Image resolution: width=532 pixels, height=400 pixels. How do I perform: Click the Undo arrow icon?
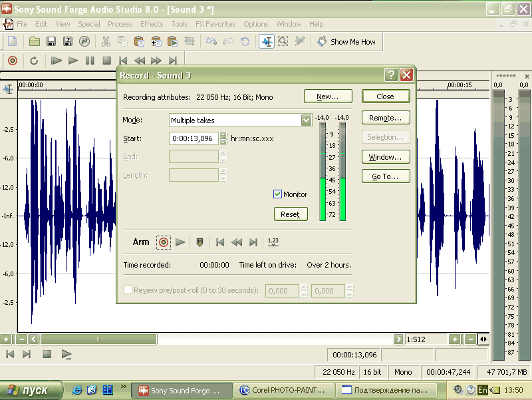pyautogui.click(x=211, y=42)
